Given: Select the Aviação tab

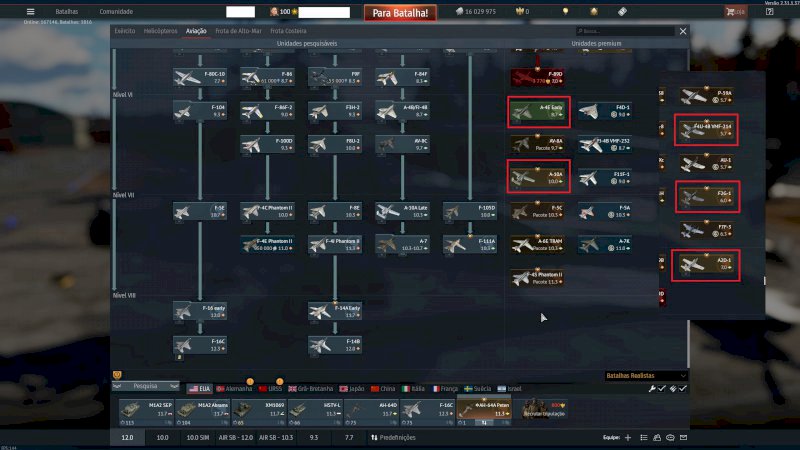Looking at the screenshot, I should coord(196,31).
